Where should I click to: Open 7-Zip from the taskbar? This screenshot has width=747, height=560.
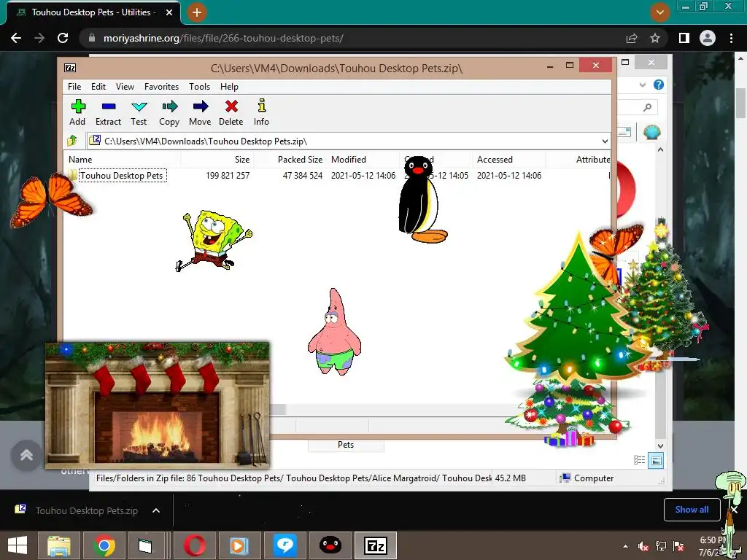376,545
